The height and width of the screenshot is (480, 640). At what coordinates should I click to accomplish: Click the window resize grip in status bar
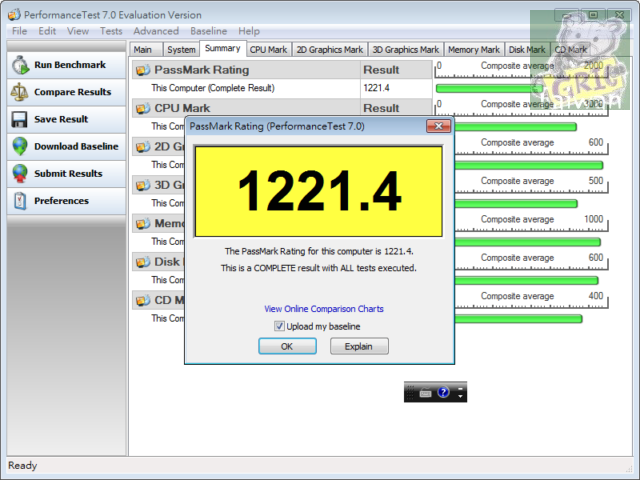[629, 468]
